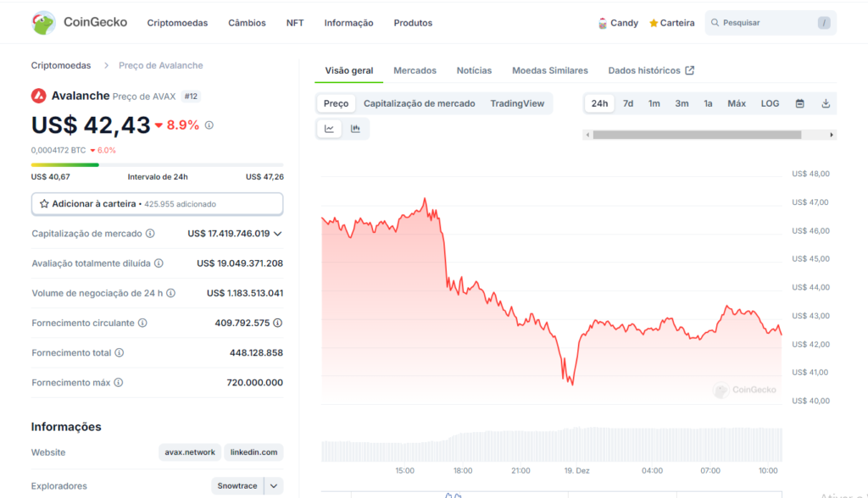Download chart data with download icon
868x498 pixels.
(x=826, y=103)
